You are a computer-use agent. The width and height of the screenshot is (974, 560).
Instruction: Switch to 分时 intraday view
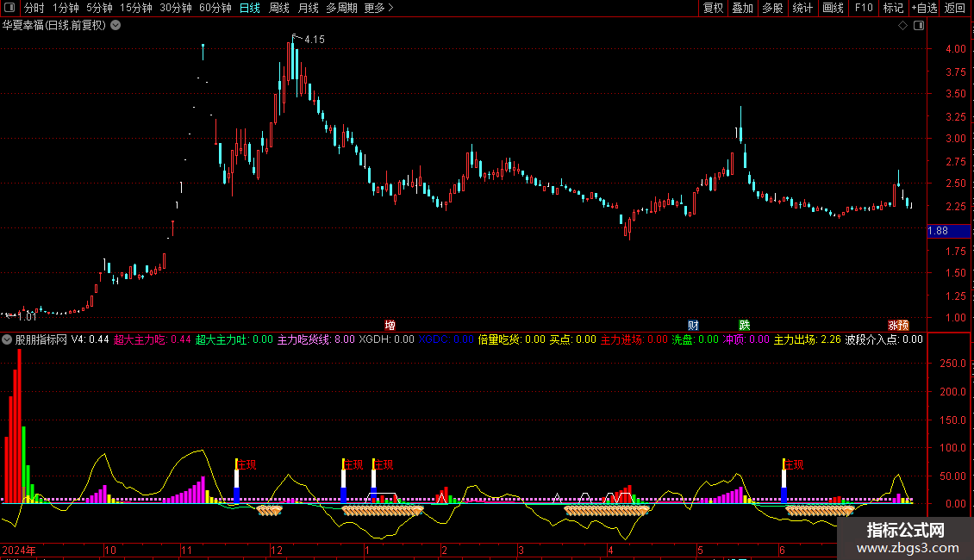[34, 8]
